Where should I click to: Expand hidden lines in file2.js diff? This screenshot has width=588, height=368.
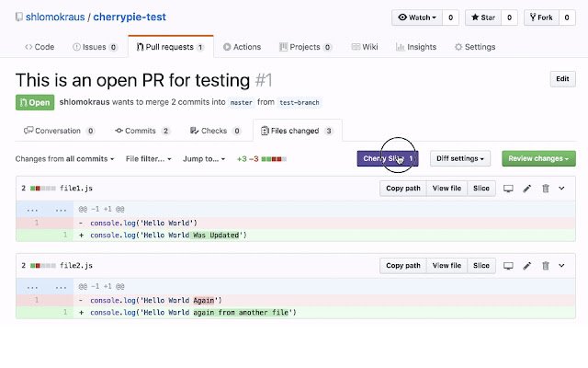[x=45, y=286]
